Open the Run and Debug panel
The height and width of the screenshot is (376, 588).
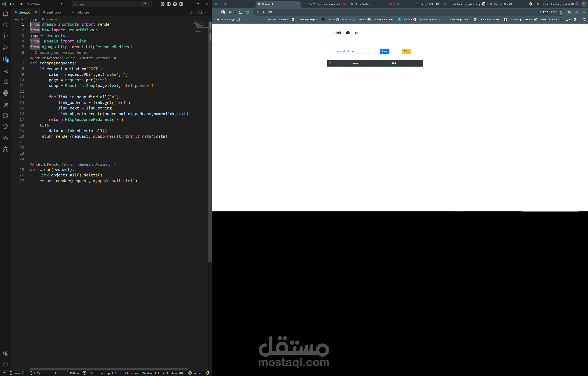5,48
